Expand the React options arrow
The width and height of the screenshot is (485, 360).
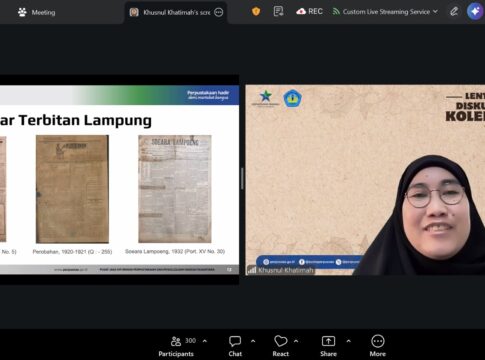point(296,341)
